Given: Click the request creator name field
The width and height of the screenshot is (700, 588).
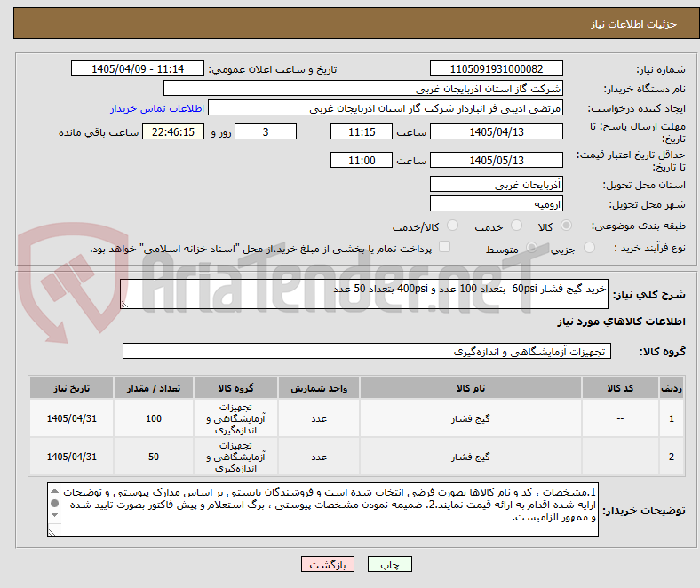Looking at the screenshot, I should [x=386, y=108].
